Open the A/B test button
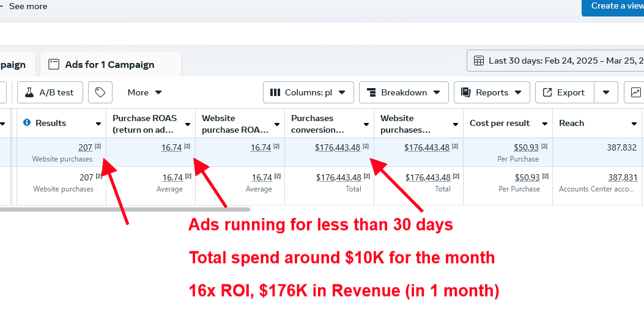 pos(50,92)
